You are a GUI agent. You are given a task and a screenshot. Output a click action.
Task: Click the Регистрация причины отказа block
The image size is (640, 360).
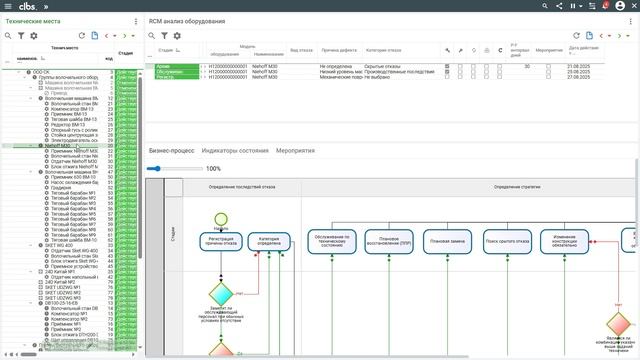(221, 241)
